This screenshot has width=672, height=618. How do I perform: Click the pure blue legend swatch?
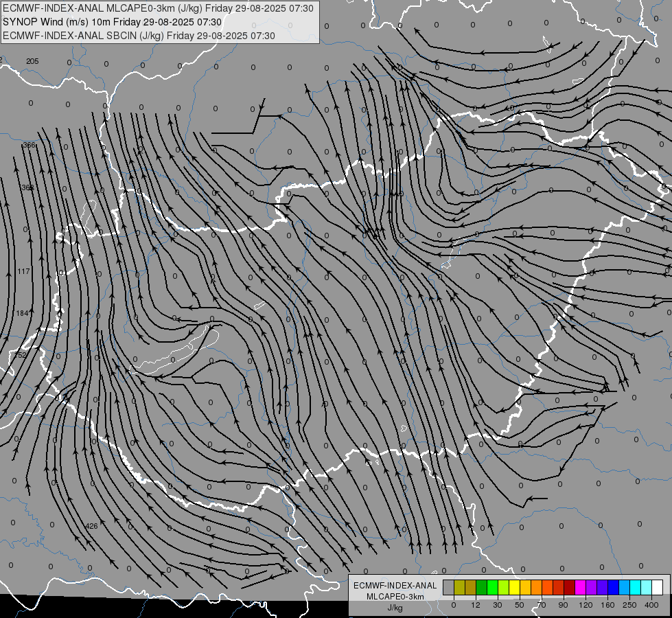pyautogui.click(x=613, y=587)
